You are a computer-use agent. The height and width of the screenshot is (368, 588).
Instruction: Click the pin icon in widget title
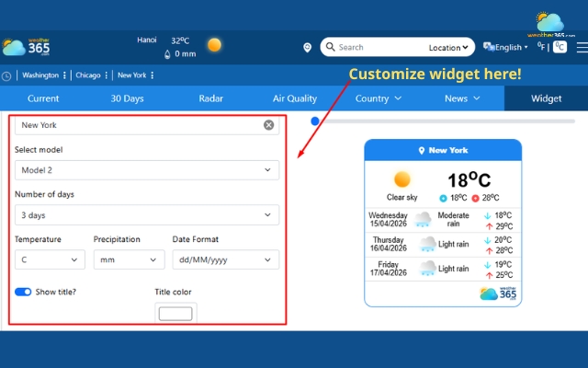click(422, 151)
